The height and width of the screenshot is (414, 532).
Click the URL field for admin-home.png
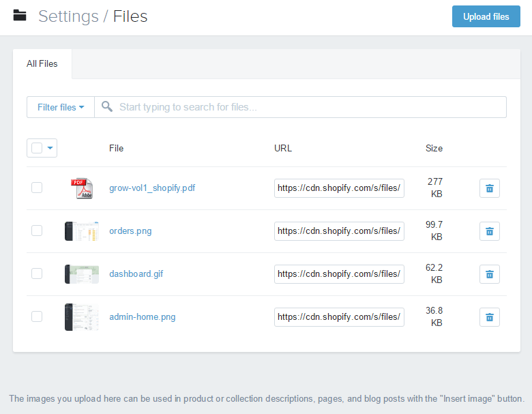click(x=339, y=317)
